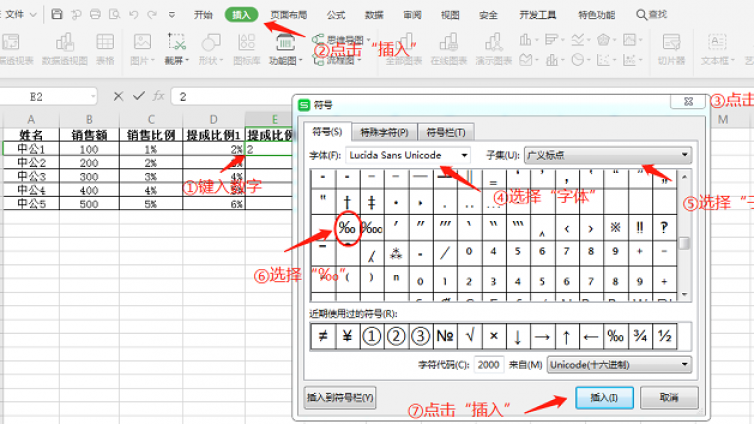Open All Charts (全部图表)

pyautogui.click(x=404, y=49)
